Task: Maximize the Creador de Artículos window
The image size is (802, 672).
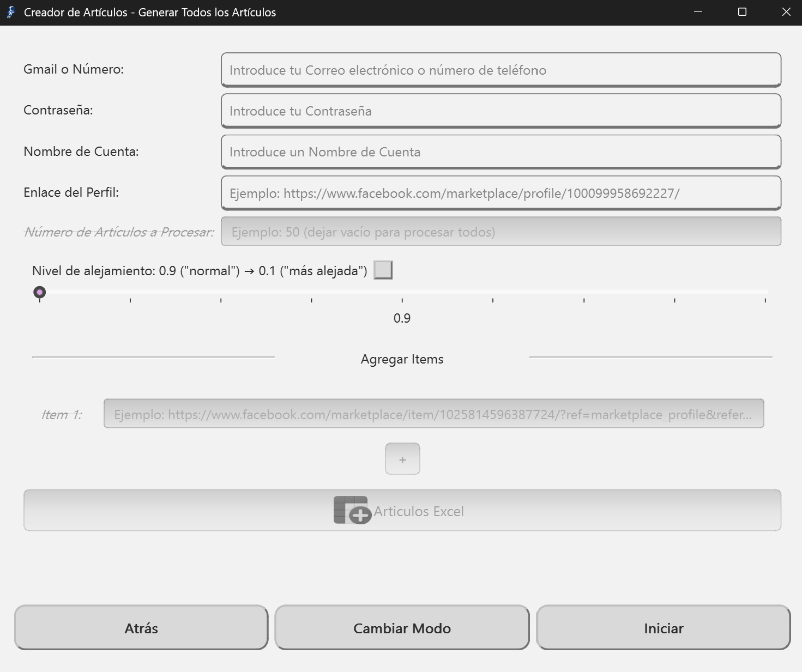Action: click(742, 12)
